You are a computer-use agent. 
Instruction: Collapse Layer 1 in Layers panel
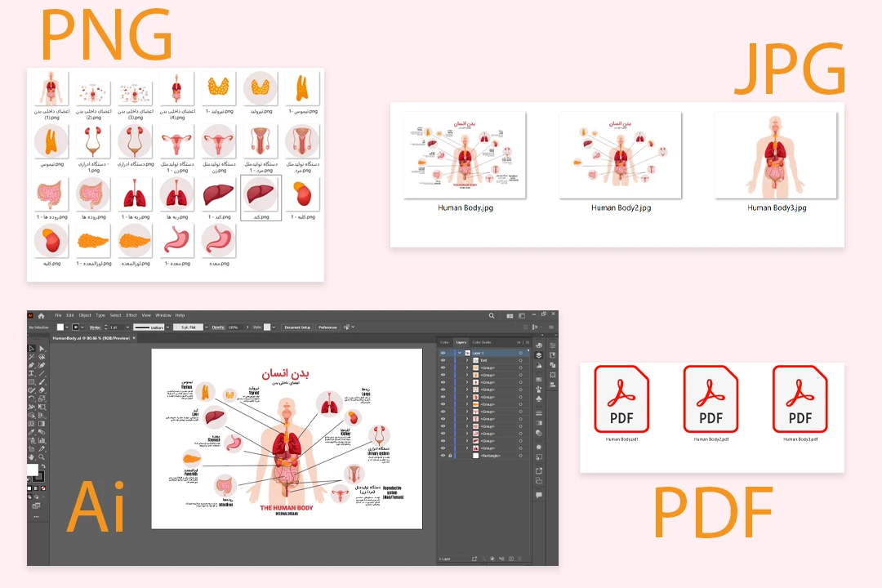point(460,353)
